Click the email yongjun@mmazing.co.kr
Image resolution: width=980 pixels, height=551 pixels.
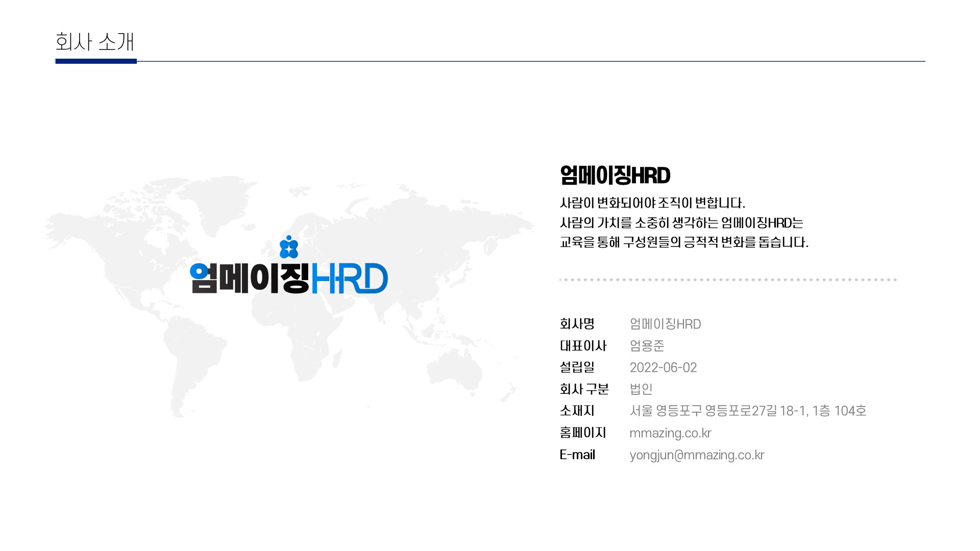(x=697, y=455)
